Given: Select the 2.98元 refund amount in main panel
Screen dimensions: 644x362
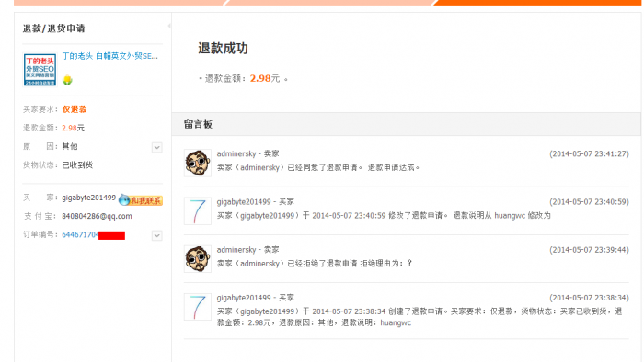Looking at the screenshot, I should 265,78.
